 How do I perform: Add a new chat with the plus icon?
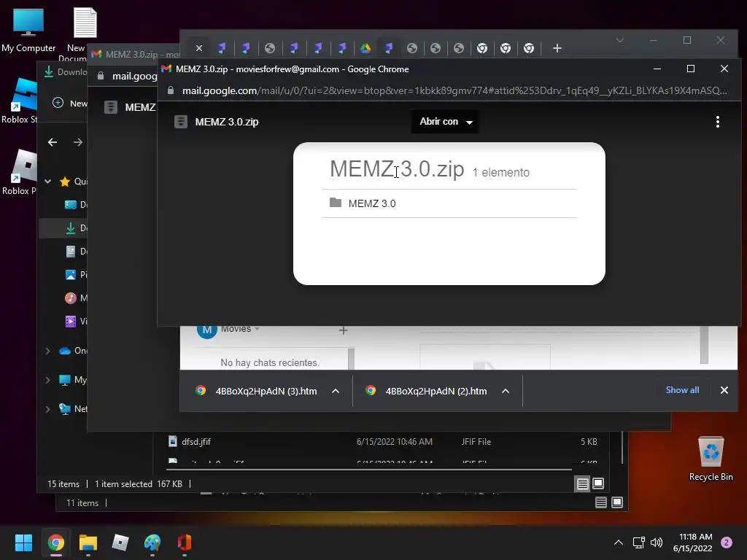tap(343, 330)
